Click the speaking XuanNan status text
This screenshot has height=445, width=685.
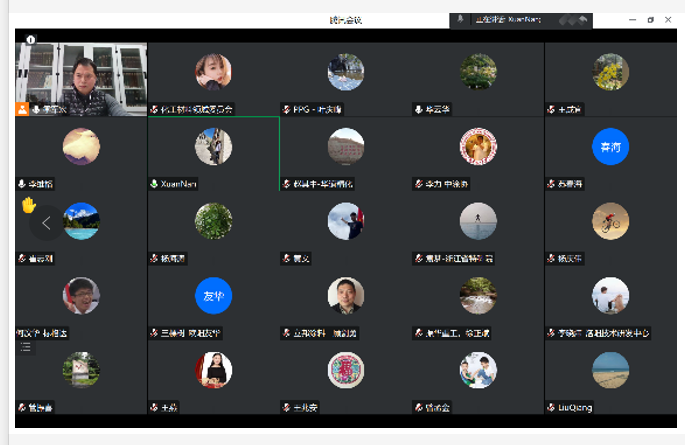pos(508,20)
